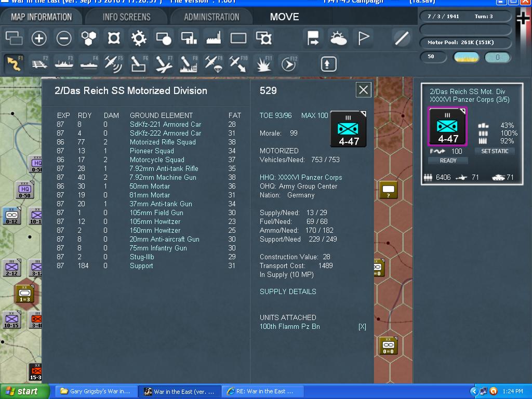532x399 pixels.
Task: Click the Stug-IIIb ground element
Action: [142, 257]
